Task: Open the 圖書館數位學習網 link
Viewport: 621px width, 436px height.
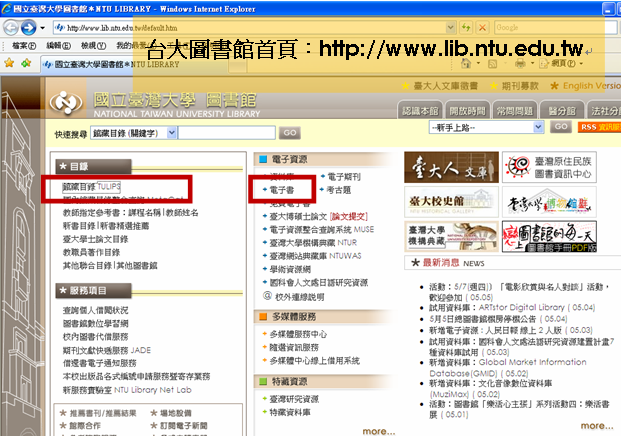Action: (x=95, y=324)
